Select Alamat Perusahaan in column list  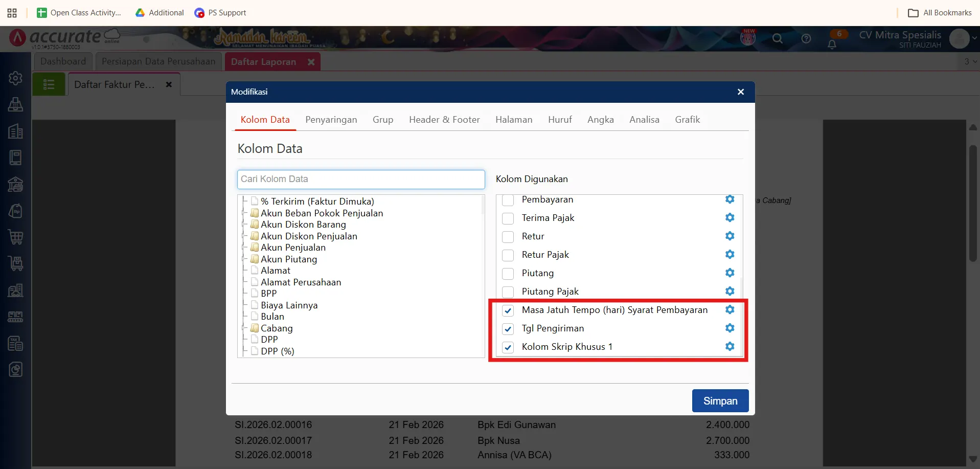click(301, 282)
